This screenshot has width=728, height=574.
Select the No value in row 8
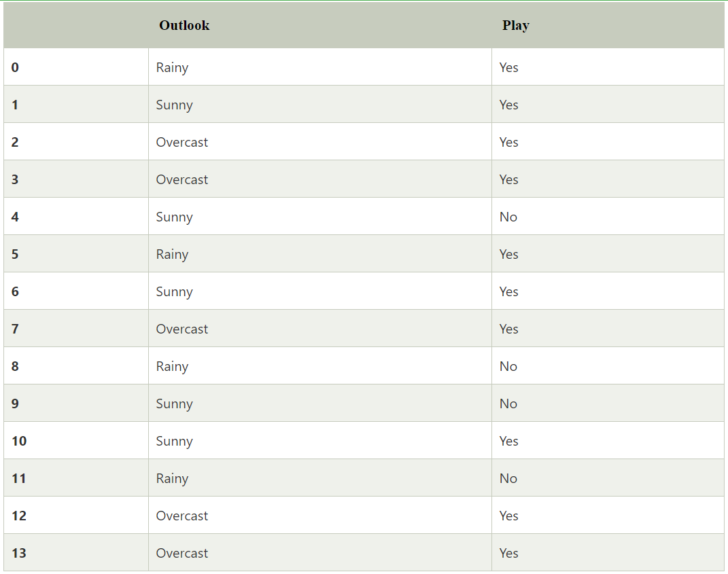point(508,366)
